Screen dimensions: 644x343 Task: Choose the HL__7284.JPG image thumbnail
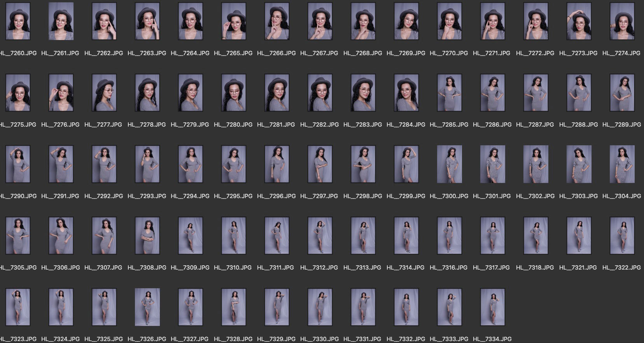[x=406, y=93]
